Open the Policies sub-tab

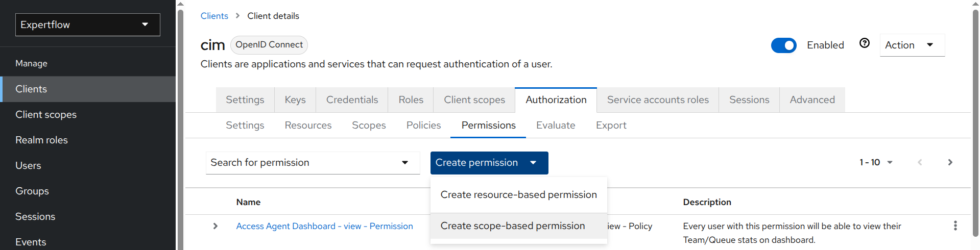tap(423, 126)
